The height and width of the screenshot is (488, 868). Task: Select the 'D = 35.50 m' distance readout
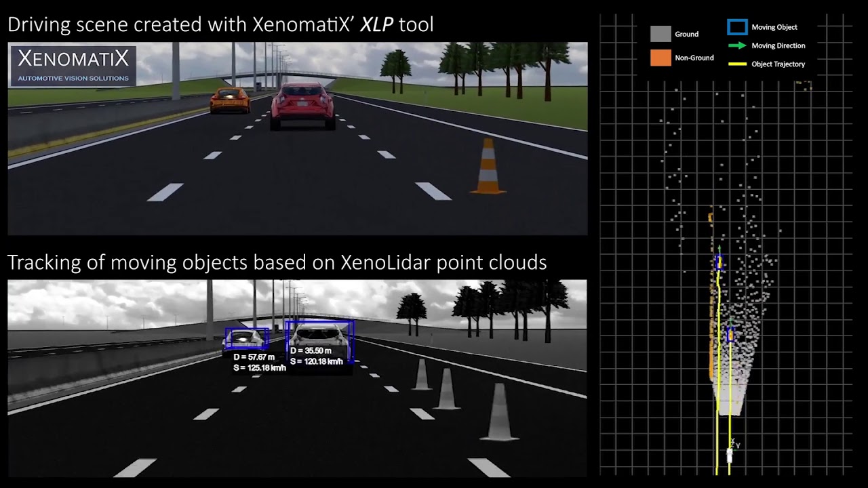click(311, 351)
